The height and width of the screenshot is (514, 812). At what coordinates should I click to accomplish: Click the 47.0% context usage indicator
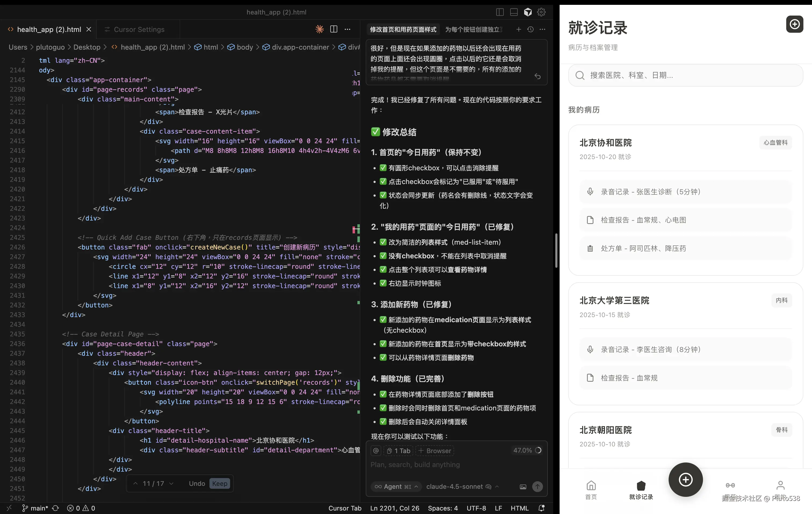click(x=527, y=450)
